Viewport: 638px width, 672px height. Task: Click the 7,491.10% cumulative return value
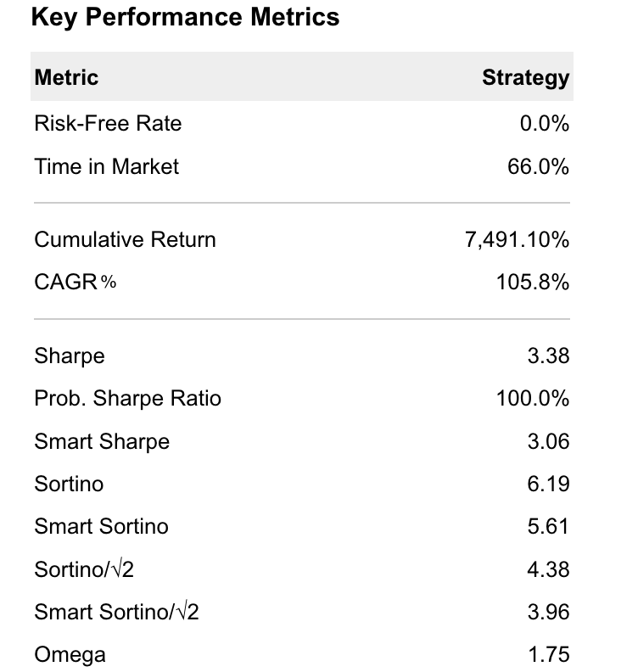click(517, 239)
